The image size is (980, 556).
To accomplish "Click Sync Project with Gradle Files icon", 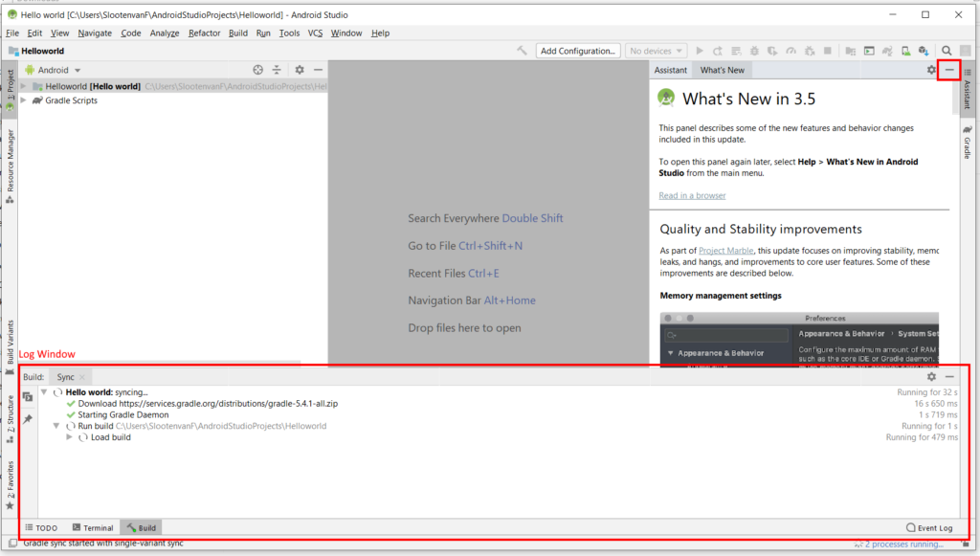I will [x=887, y=51].
